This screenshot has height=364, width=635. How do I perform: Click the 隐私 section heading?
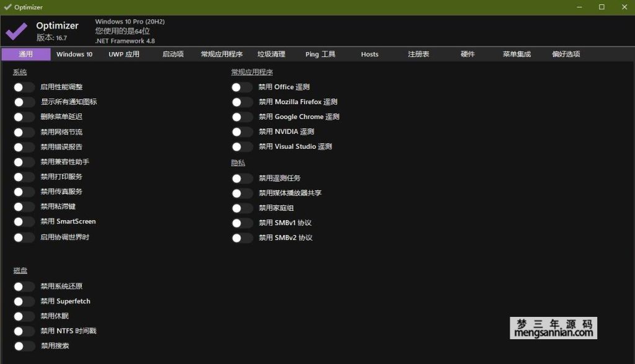[238, 162]
